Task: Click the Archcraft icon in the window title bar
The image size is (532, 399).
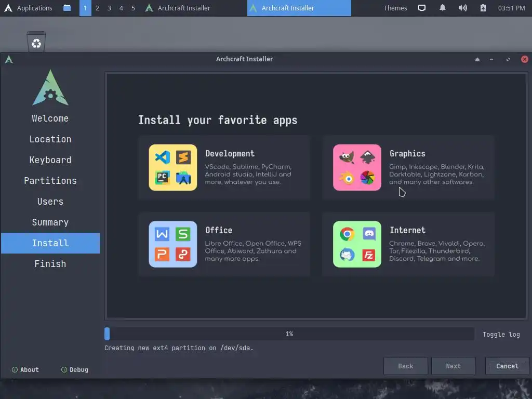Action: pos(9,60)
